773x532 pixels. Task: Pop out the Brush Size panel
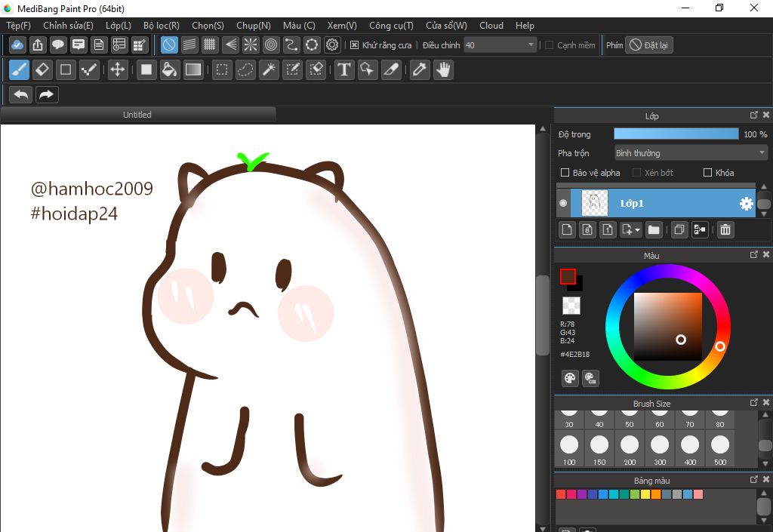754,402
